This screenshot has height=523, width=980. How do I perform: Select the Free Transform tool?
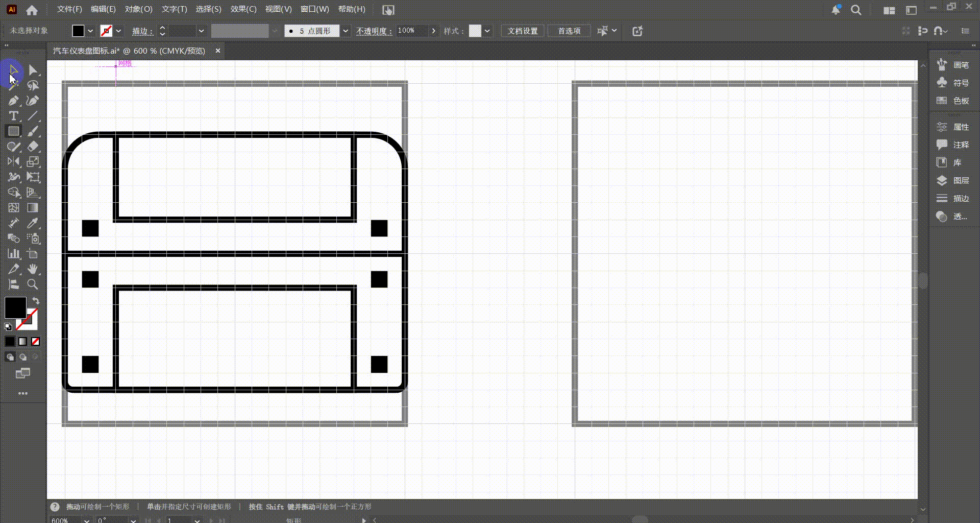click(33, 177)
